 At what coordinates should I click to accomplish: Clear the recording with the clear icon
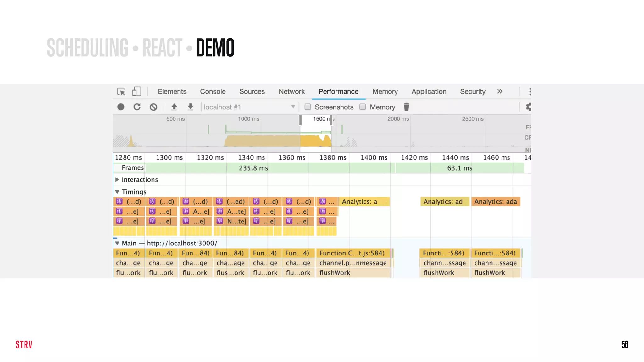153,107
